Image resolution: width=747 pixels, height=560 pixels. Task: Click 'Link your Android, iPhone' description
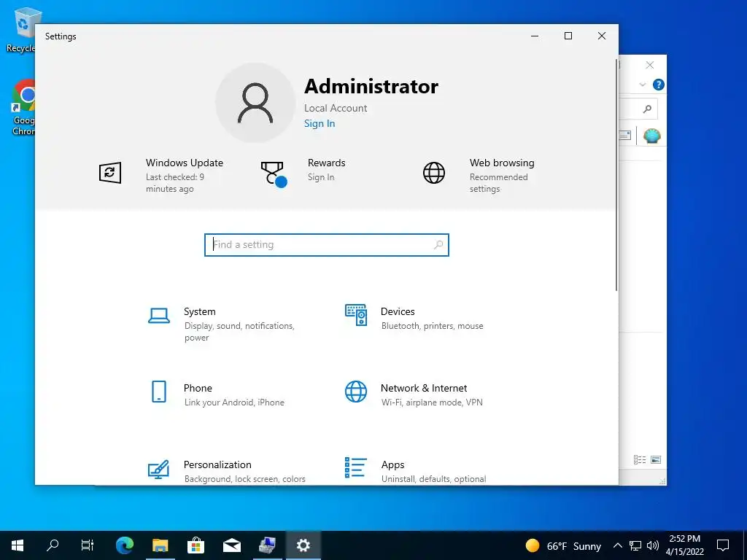coord(234,402)
